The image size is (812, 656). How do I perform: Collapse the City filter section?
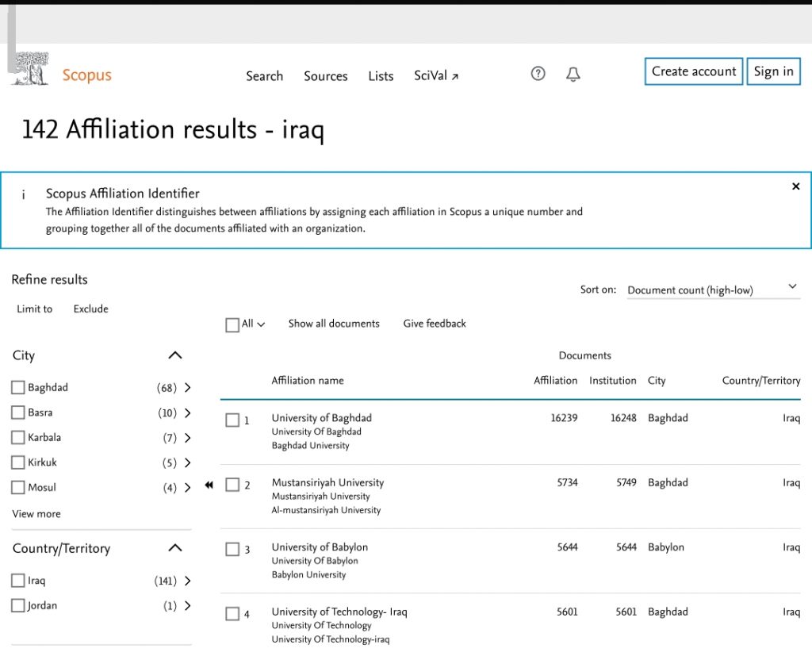(x=175, y=355)
